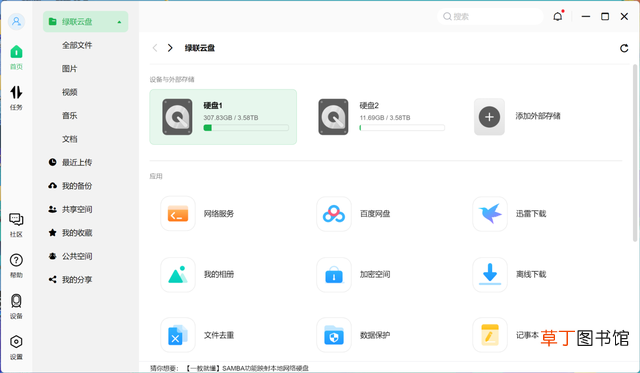Open 图片 in the sidebar

(69, 69)
